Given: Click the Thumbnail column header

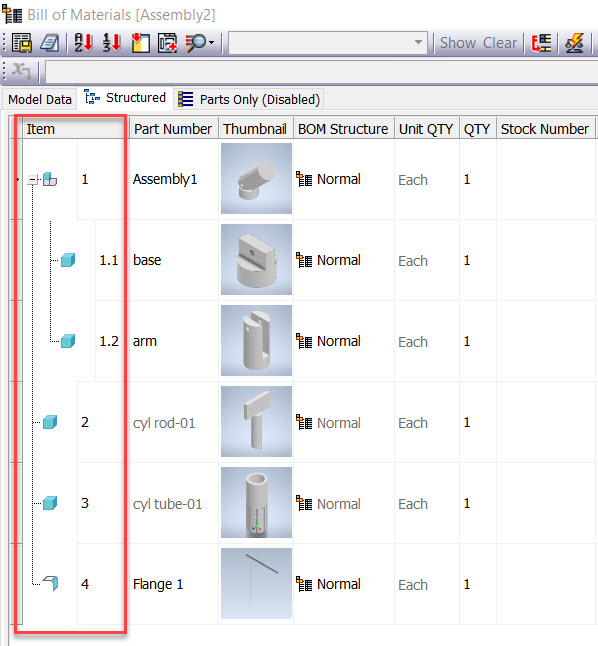Looking at the screenshot, I should 255,129.
